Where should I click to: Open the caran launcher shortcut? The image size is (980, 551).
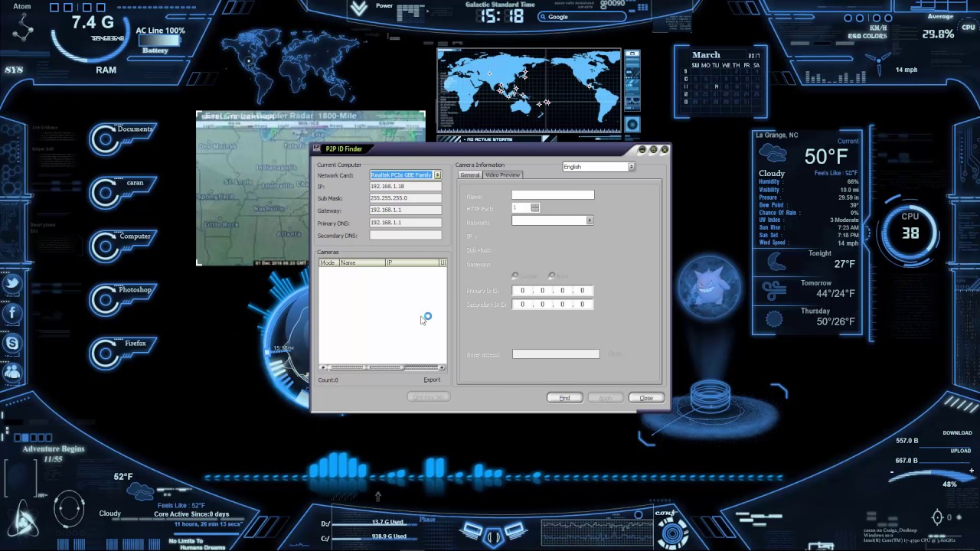click(122, 191)
